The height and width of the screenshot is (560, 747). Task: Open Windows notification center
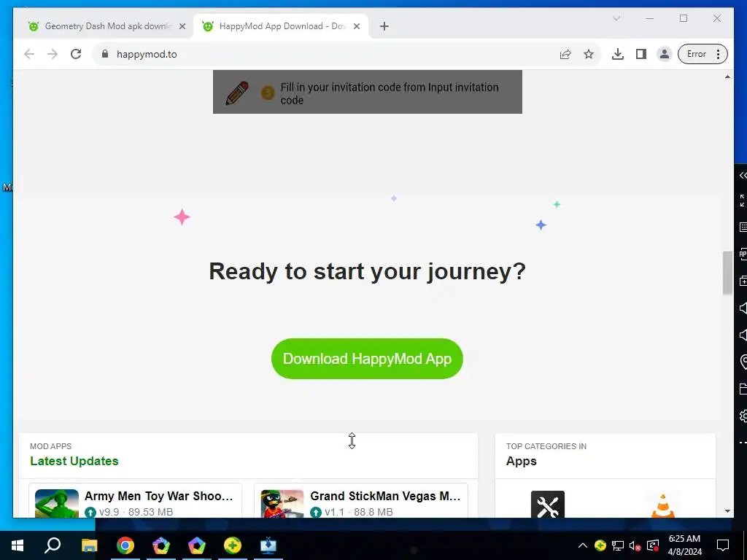click(x=723, y=545)
